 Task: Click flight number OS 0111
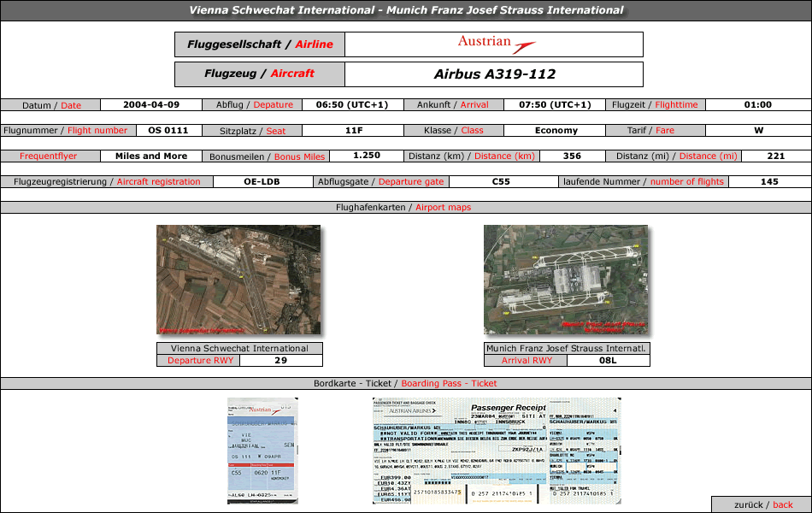[168, 131]
